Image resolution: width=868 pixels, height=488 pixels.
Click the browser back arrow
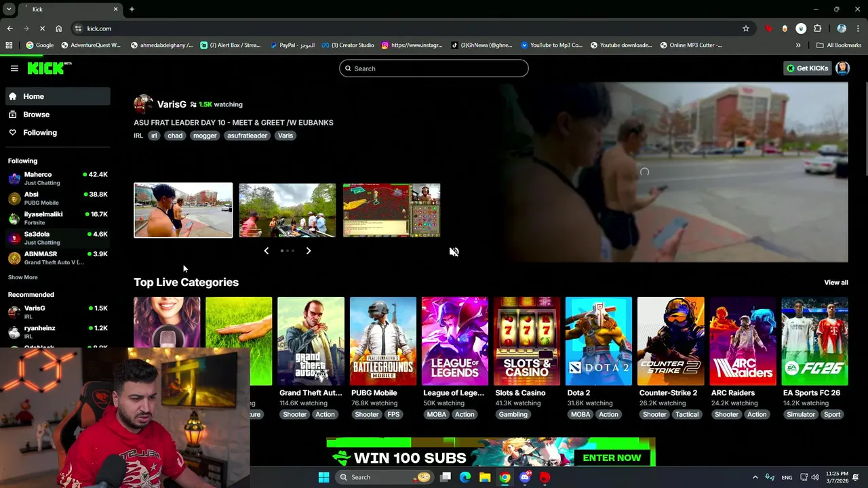coord(9,28)
